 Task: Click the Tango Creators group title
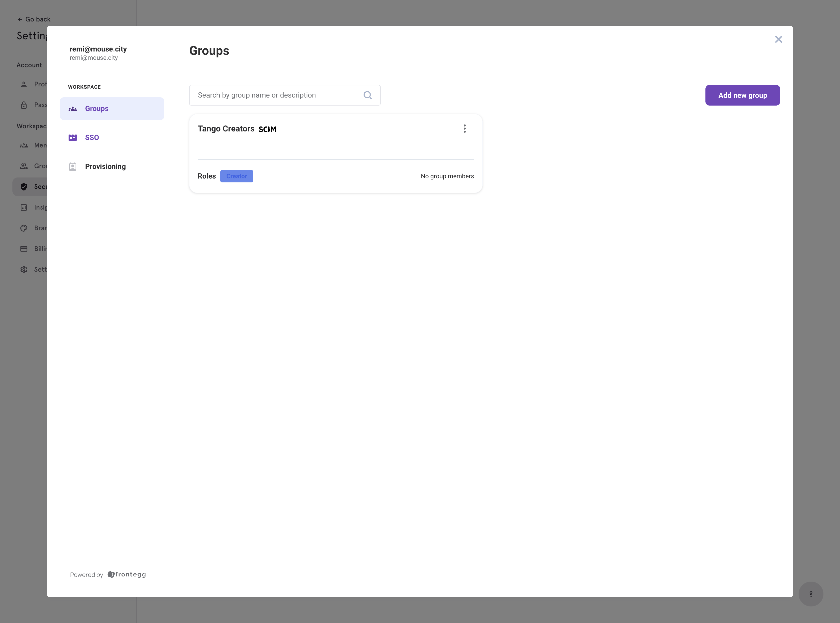(x=226, y=129)
